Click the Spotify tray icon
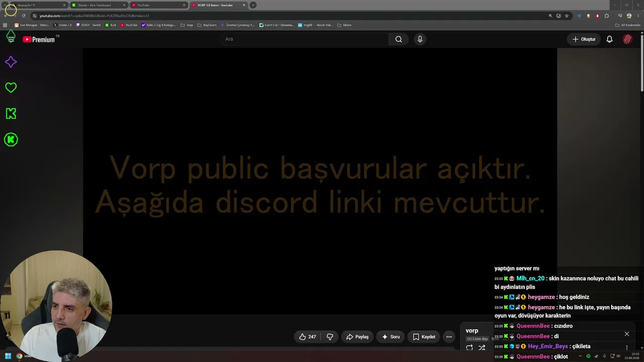This screenshot has width=644, height=362. (588, 356)
